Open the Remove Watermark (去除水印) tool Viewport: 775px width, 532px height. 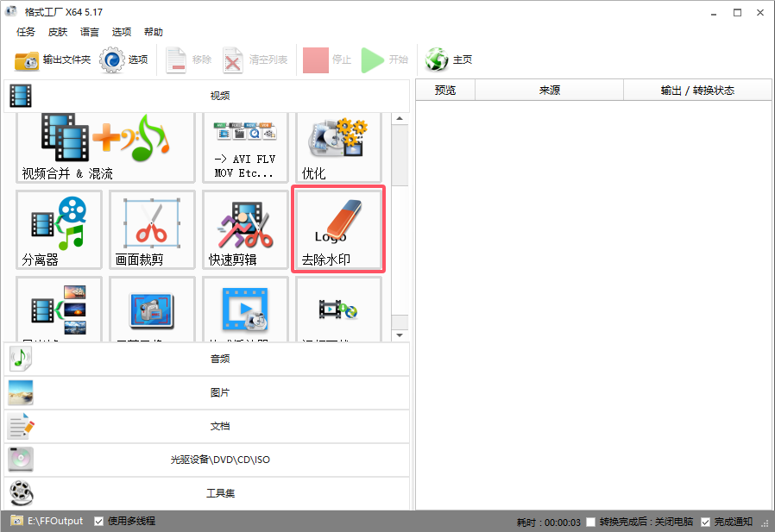(337, 228)
